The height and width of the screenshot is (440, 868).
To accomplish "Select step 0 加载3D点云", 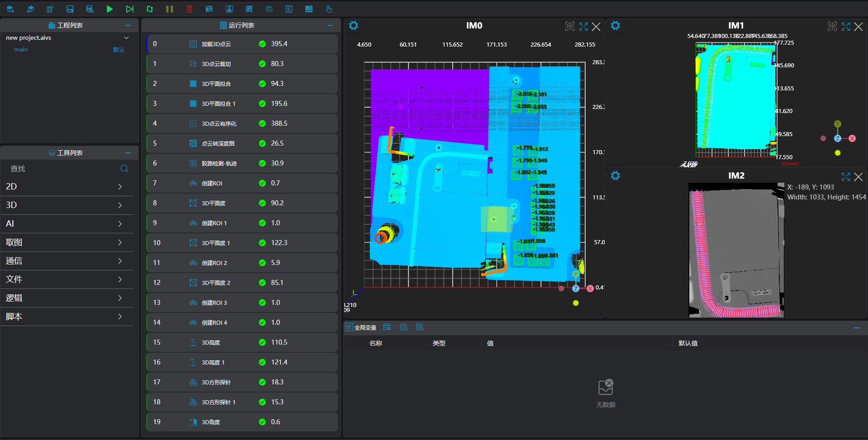I will click(x=242, y=44).
